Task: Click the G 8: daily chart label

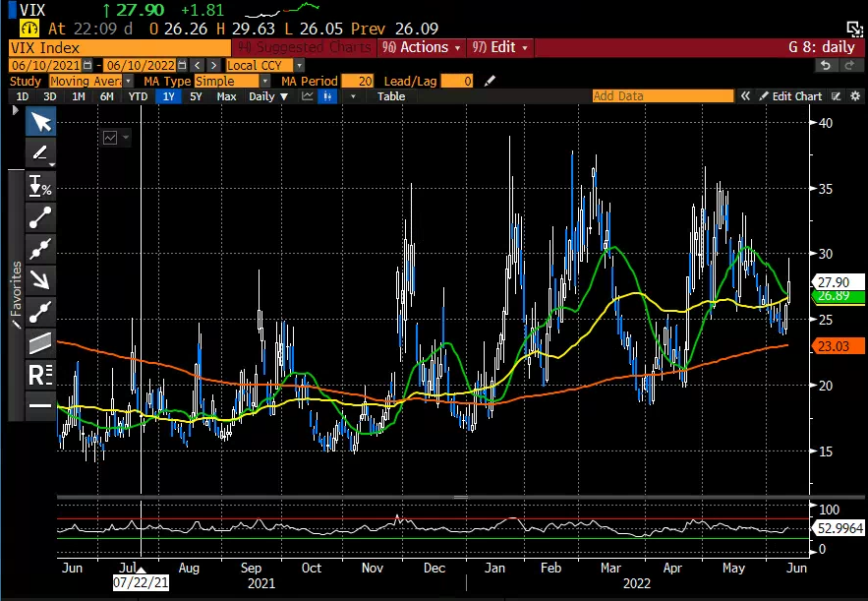Action: pyautogui.click(x=822, y=47)
